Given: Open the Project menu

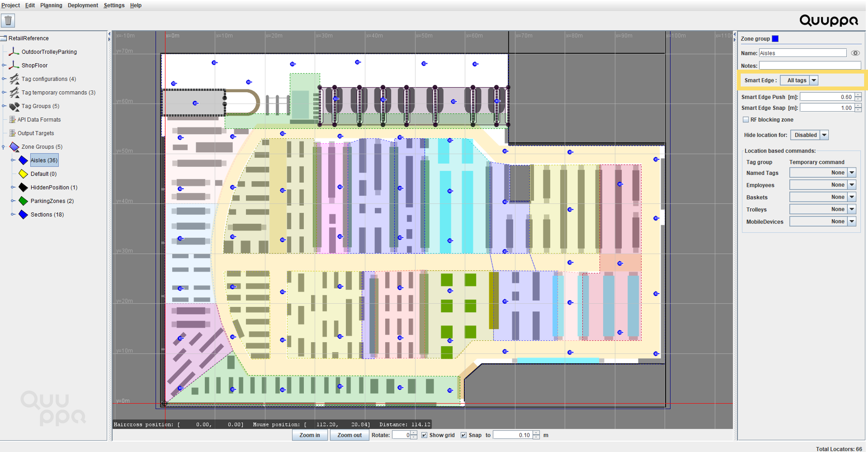Looking at the screenshot, I should [x=10, y=5].
